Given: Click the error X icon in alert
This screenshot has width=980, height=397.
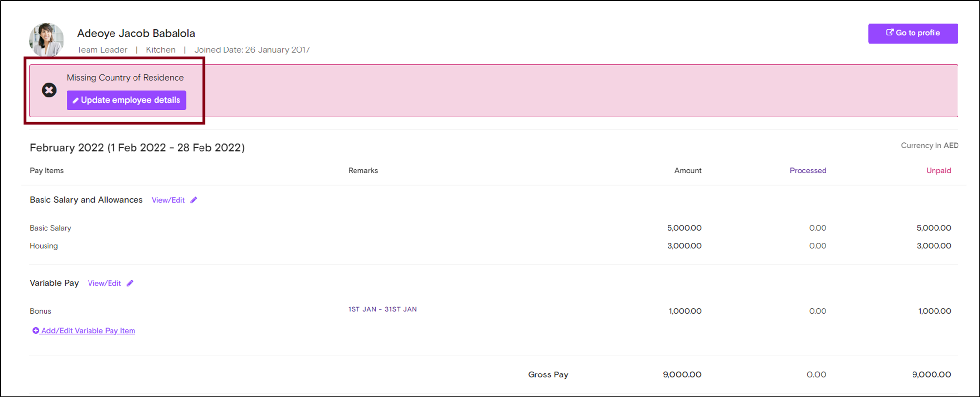Looking at the screenshot, I should pos(49,90).
